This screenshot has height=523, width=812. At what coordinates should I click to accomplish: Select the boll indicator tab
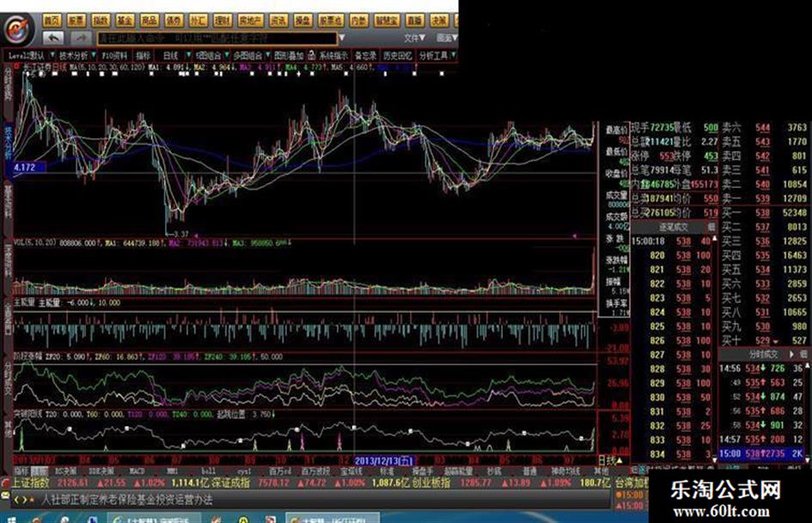208,471
